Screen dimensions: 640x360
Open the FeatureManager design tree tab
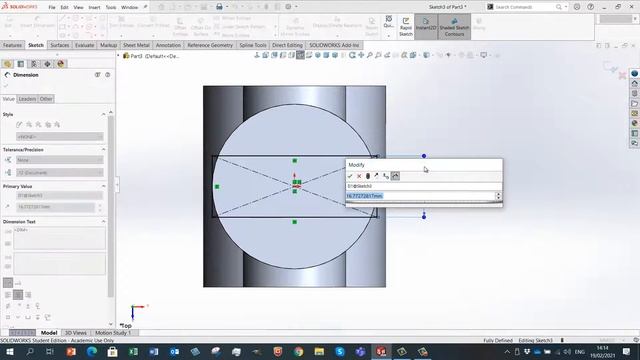pos(7,64)
